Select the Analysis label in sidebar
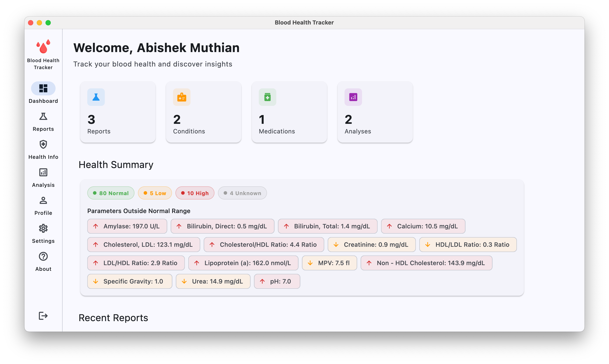Screen dimensions: 609x364 (x=43, y=185)
